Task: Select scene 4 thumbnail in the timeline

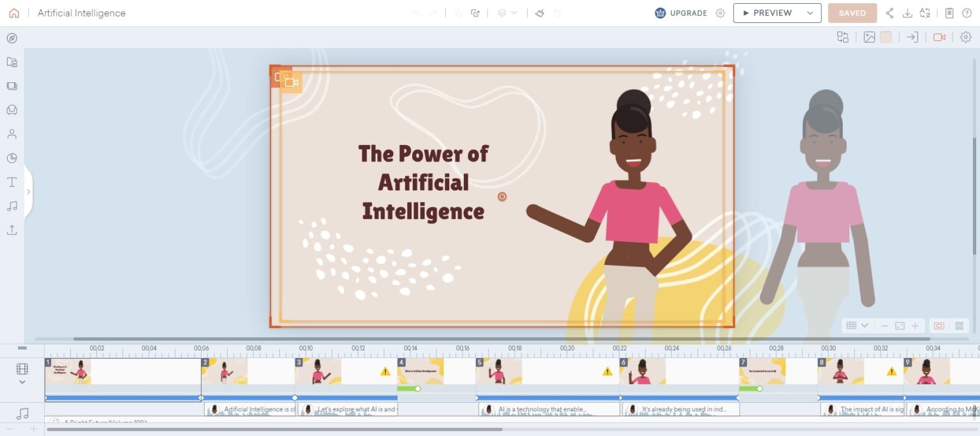Action: pyautogui.click(x=421, y=371)
